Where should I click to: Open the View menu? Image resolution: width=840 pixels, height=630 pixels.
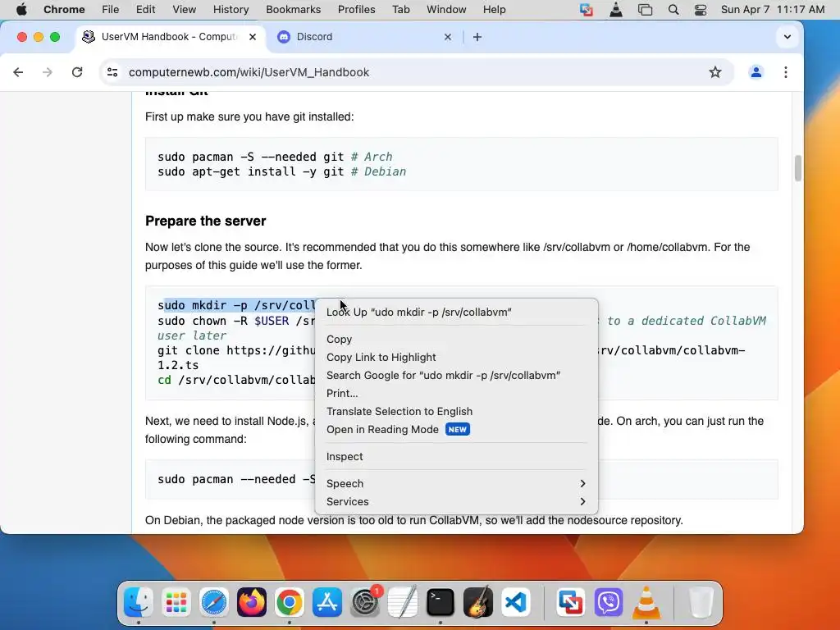coord(185,10)
